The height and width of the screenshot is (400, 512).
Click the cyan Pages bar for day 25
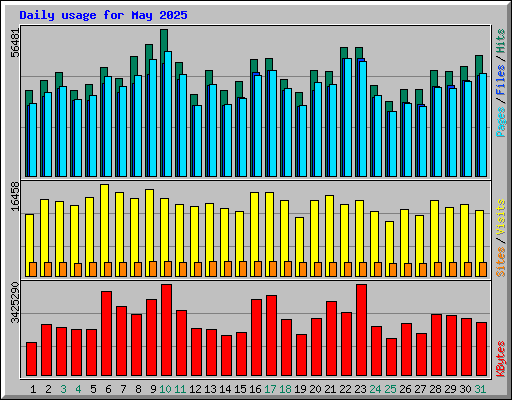pos(393,144)
